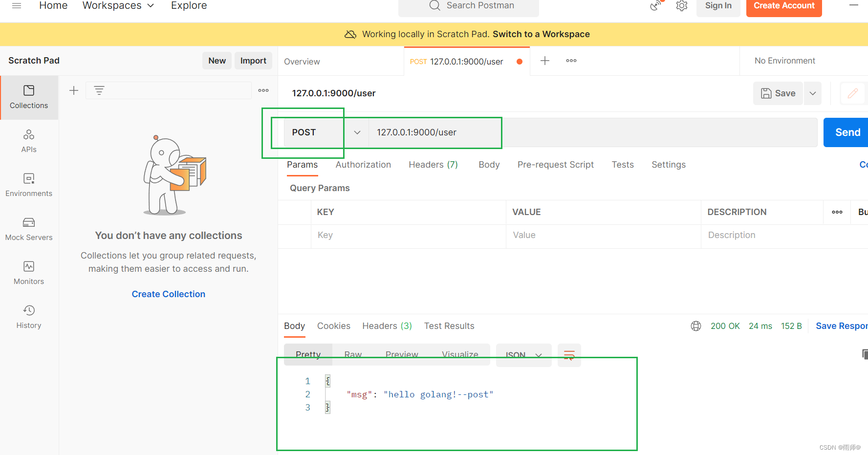Switch to the Headers (7) request tab
Image resolution: width=868 pixels, height=455 pixels.
click(x=433, y=165)
